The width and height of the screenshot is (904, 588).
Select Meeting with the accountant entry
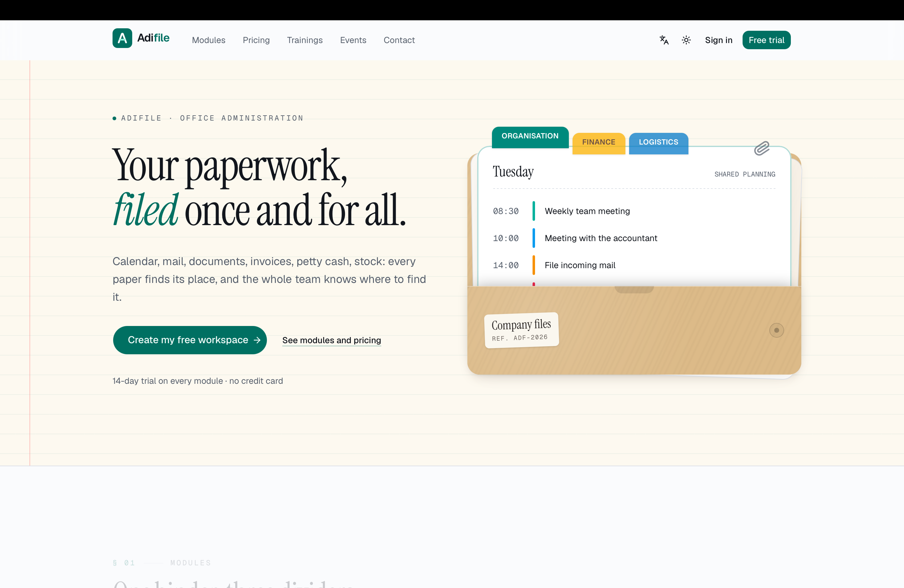pos(601,238)
